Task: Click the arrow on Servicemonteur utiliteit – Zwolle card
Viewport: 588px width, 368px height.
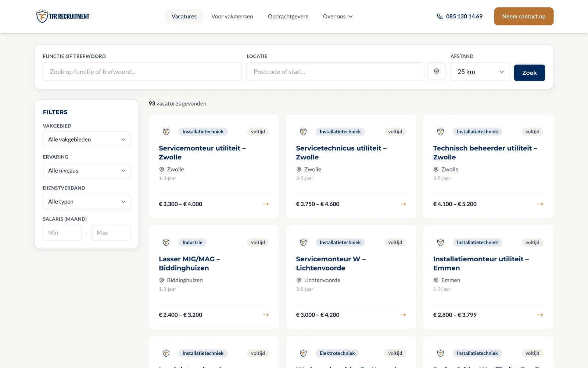Action: (266, 204)
